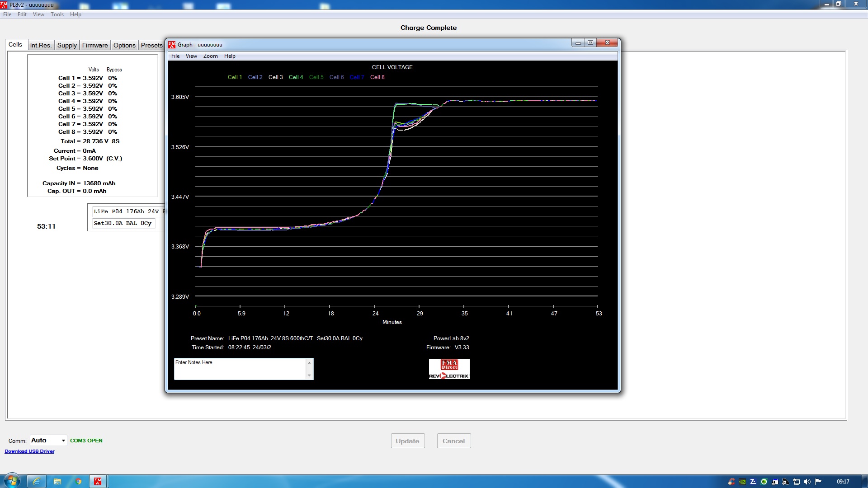This screenshot has height=488, width=868.
Task: Open the Supply tab
Action: coord(67,45)
